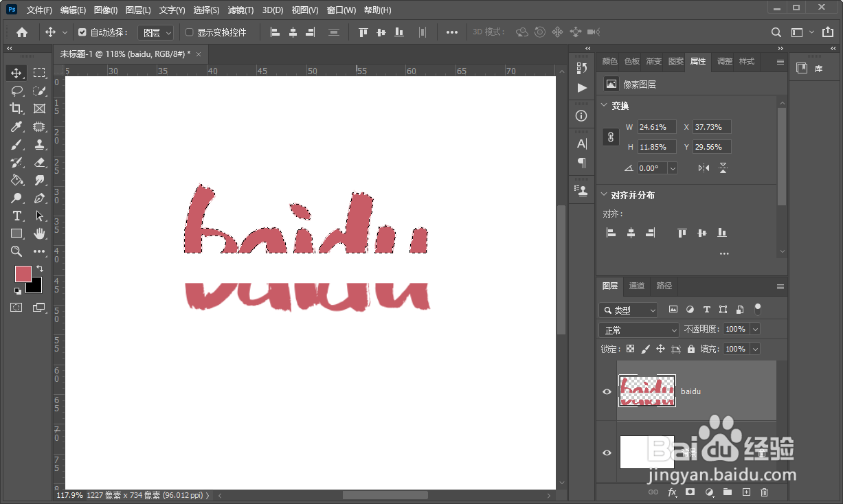Open the Move tool preset dropdown arrow
Screen dimensions: 843x504
pyautogui.click(x=65, y=32)
